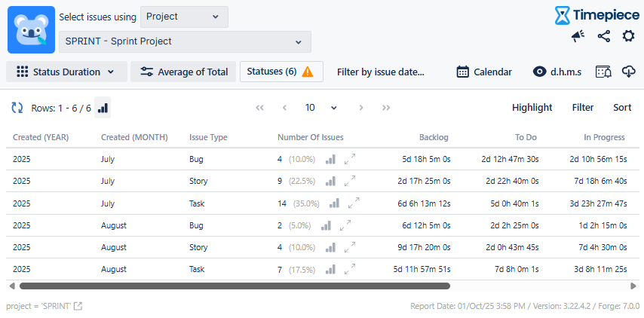Viewport: 644px width, 318px height.
Task: Change rows per page dropdown
Action: click(320, 108)
